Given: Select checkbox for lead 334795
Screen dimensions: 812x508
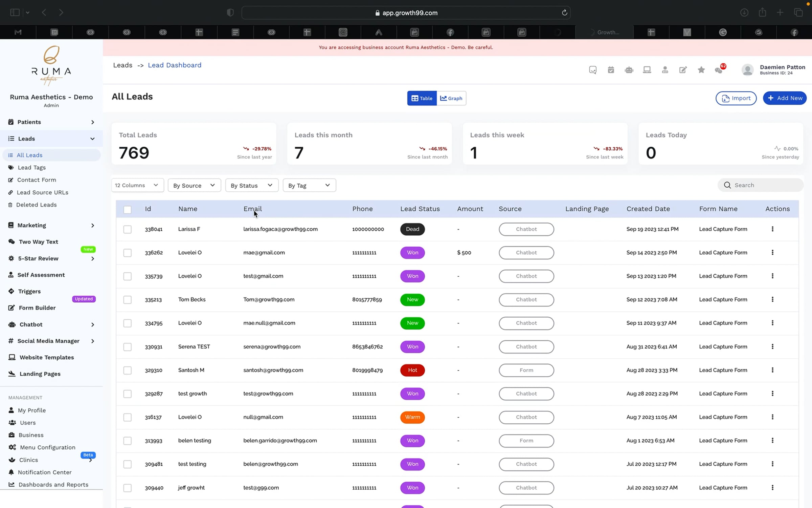Looking at the screenshot, I should [128, 323].
